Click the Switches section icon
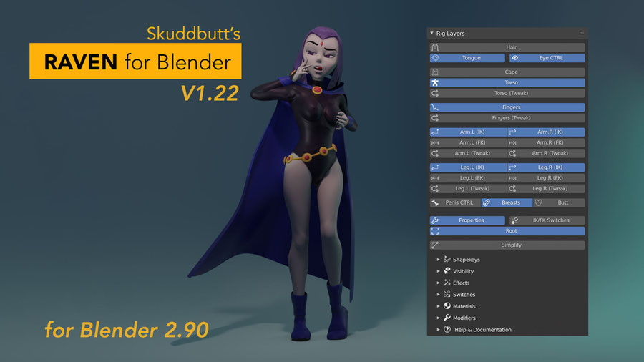The height and width of the screenshot is (362, 644). (447, 294)
